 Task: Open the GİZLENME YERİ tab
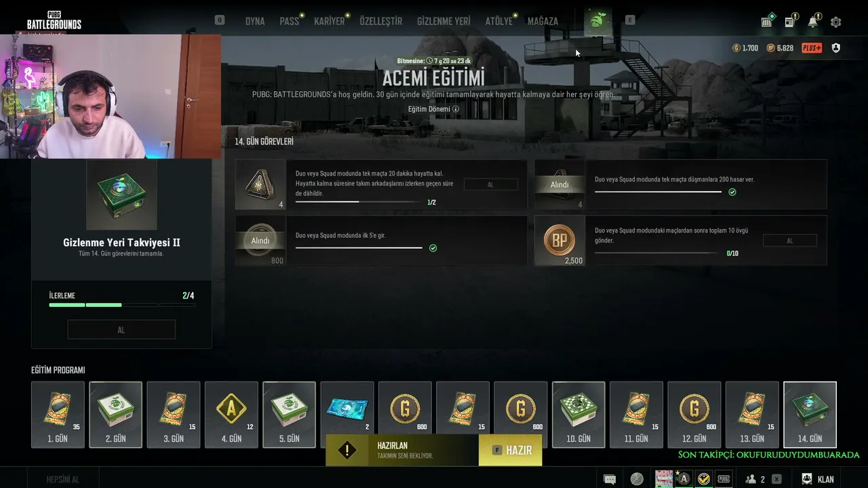443,21
